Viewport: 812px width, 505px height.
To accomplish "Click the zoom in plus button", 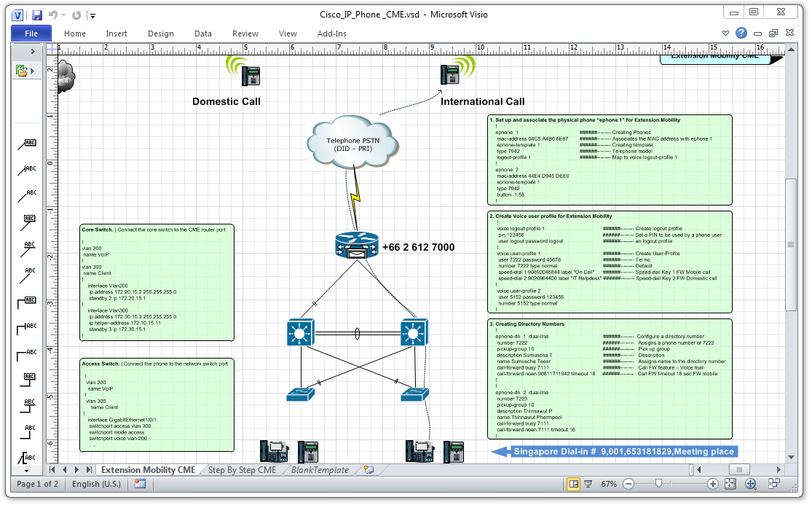I will pos(712,484).
